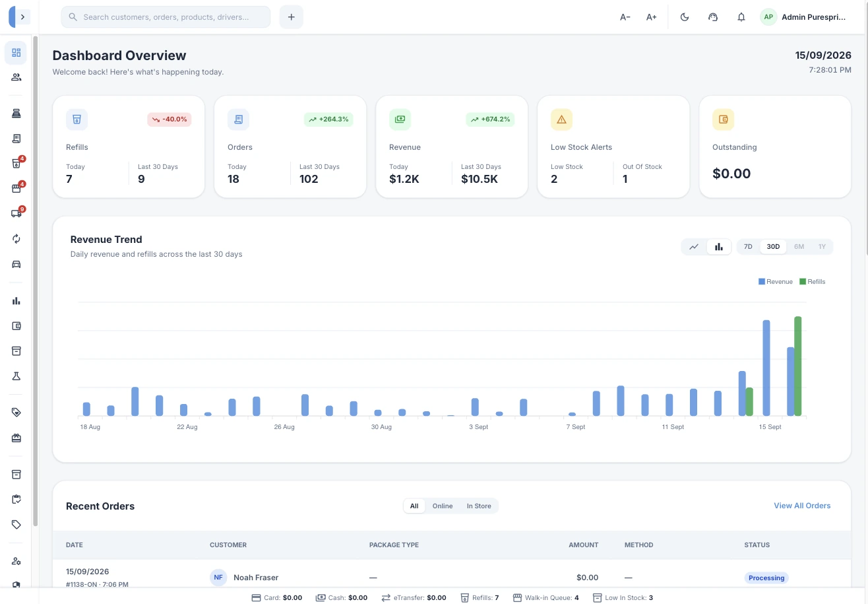Open the storefront icon with badge 4

[16, 189]
